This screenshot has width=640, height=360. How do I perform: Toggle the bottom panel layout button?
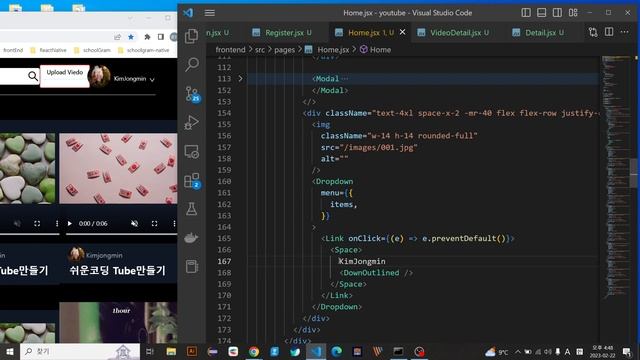[541, 13]
